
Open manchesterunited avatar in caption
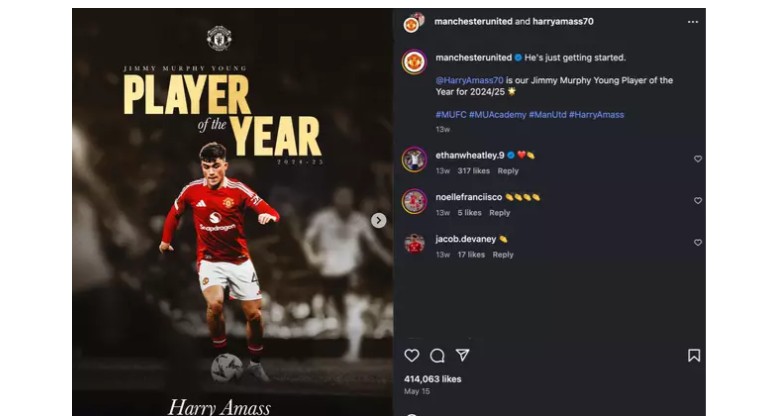pyautogui.click(x=414, y=62)
